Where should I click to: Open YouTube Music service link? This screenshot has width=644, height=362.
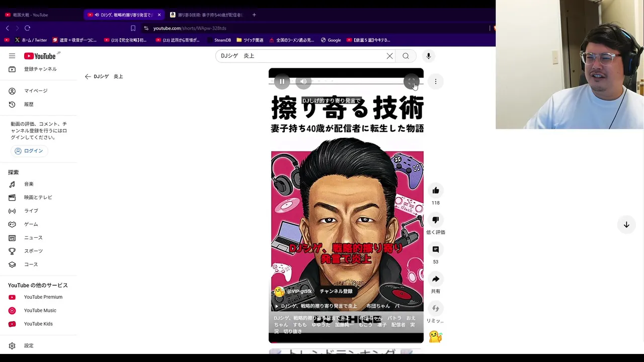(38, 311)
